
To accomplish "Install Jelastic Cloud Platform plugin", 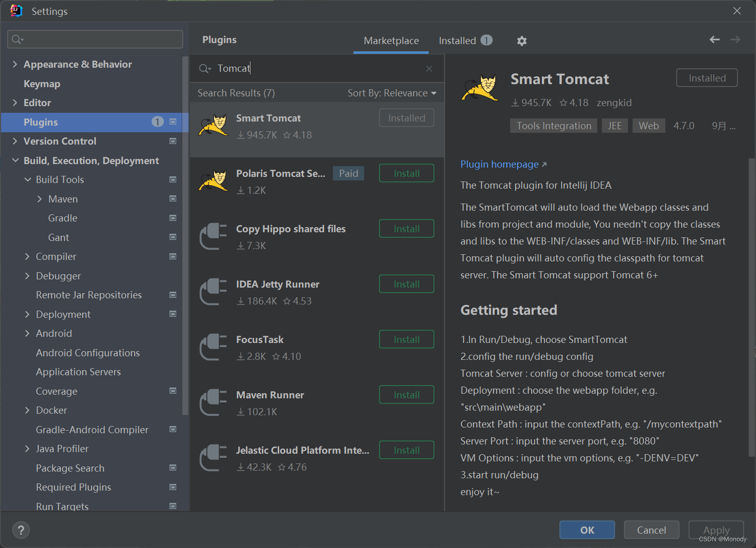I will pyautogui.click(x=407, y=450).
